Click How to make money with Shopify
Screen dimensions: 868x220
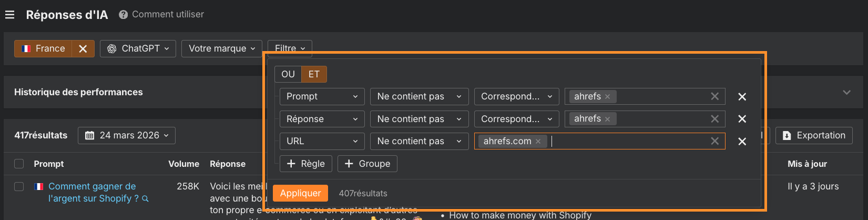pyautogui.click(x=520, y=215)
